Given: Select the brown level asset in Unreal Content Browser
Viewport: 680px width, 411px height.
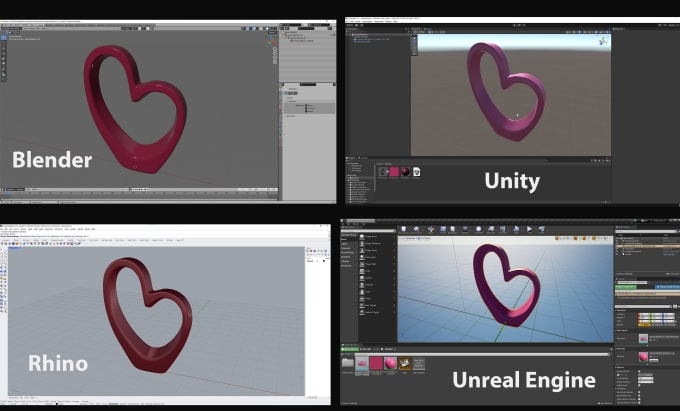Looking at the screenshot, I should tap(405, 363).
